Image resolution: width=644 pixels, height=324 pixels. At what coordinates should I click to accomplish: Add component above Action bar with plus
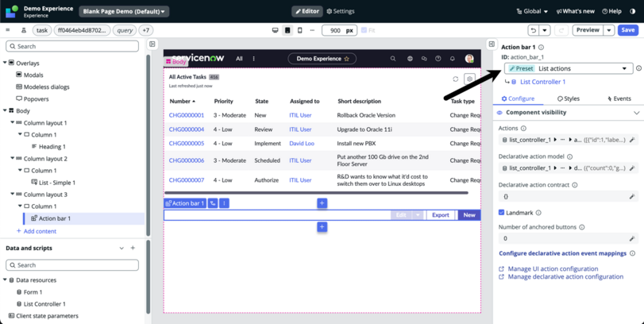[322, 202]
